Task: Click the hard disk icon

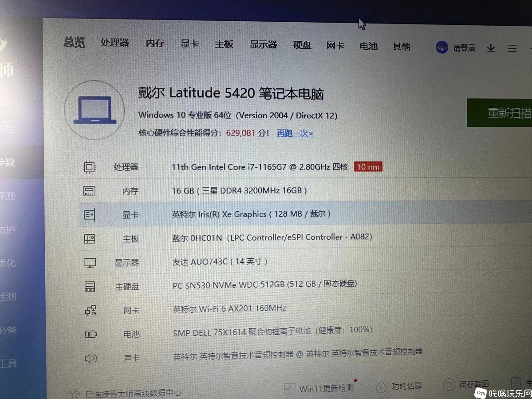Action: point(90,286)
